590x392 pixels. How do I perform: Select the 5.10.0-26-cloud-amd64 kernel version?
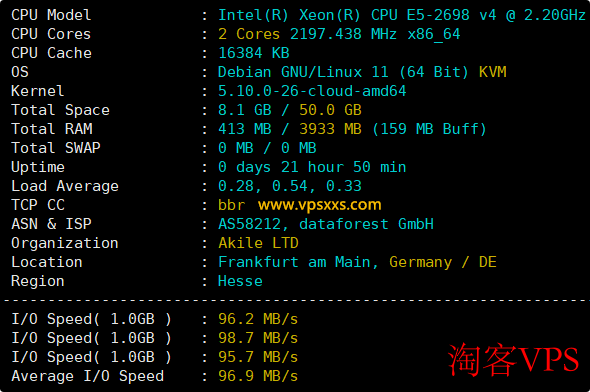pos(312,91)
